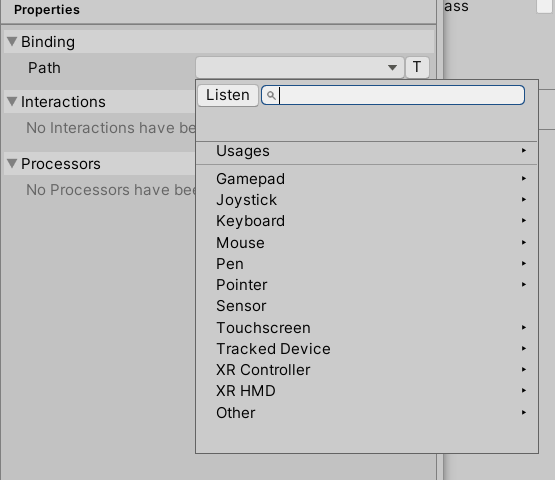This screenshot has width=555, height=480.
Task: Click the arrow next to Other
Action: tap(524, 412)
